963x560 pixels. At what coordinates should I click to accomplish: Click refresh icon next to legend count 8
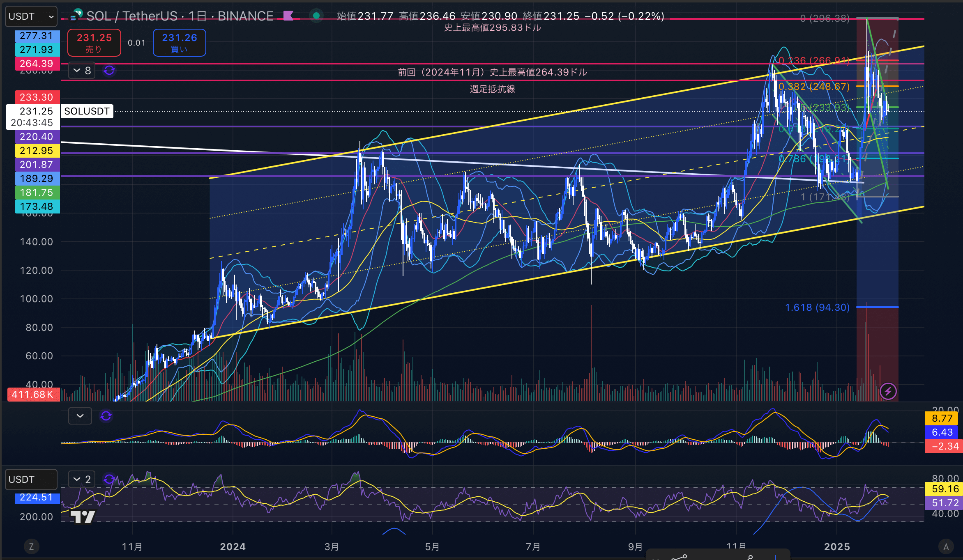point(109,71)
